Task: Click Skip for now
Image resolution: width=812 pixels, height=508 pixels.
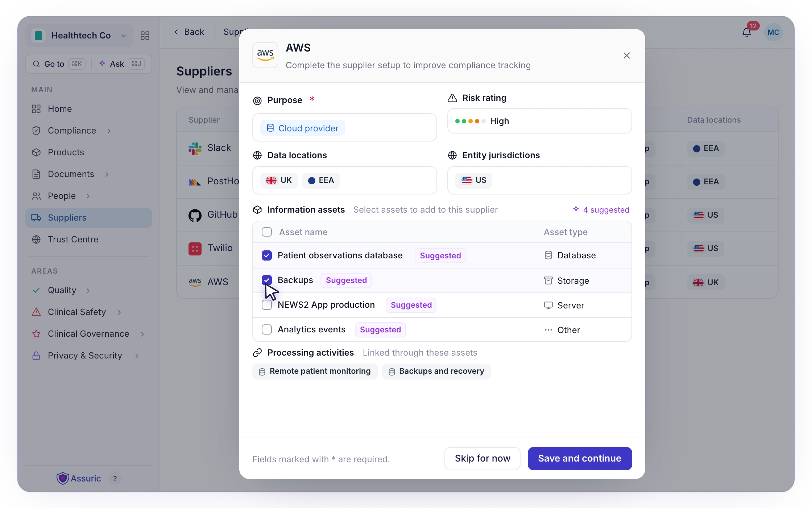Action: (482, 458)
